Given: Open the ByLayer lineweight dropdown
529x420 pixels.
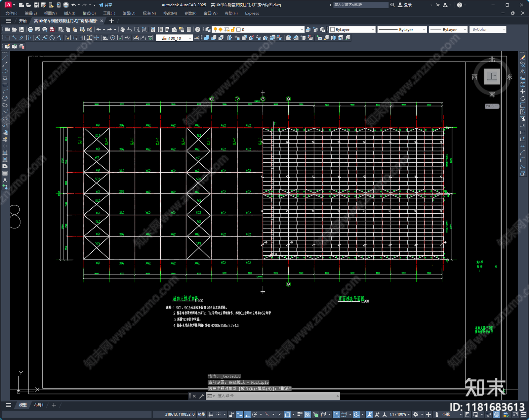Looking at the screenshot, I should tap(448, 29).
